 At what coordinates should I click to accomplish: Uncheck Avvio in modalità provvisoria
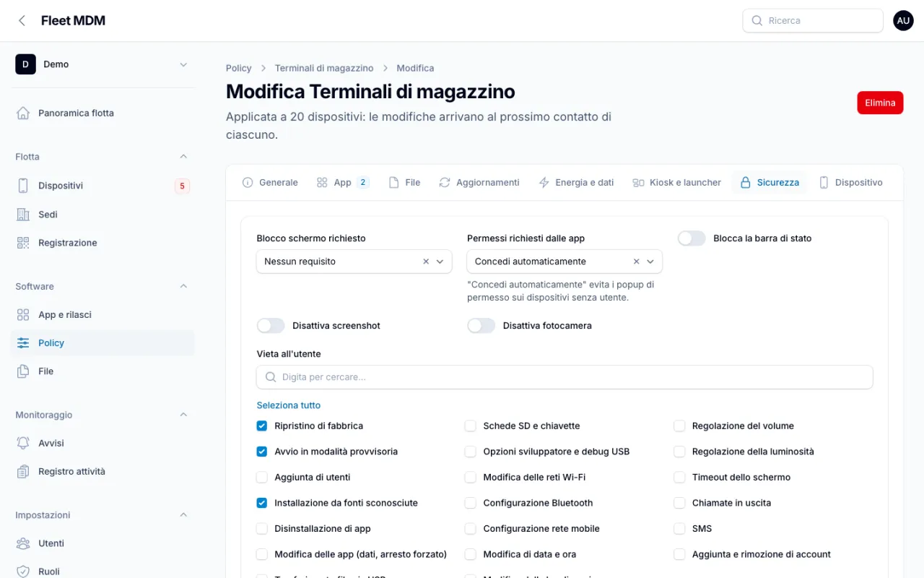262,452
